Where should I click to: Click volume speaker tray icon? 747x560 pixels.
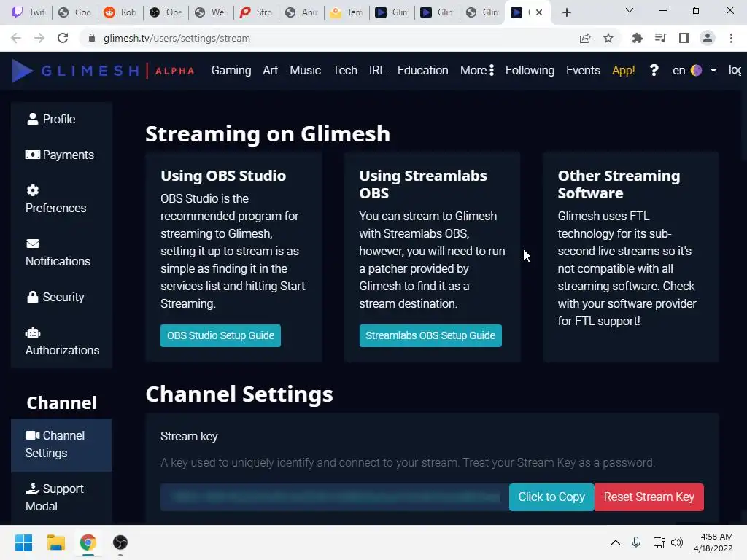click(676, 542)
